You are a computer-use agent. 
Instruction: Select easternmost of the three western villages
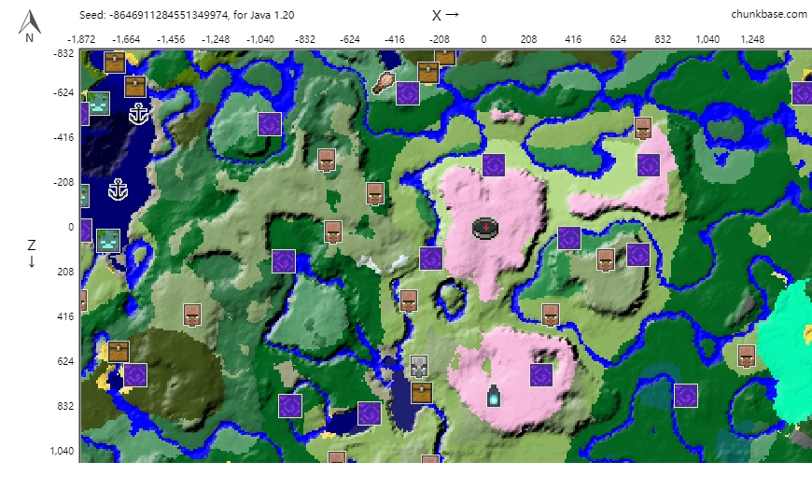(375, 193)
